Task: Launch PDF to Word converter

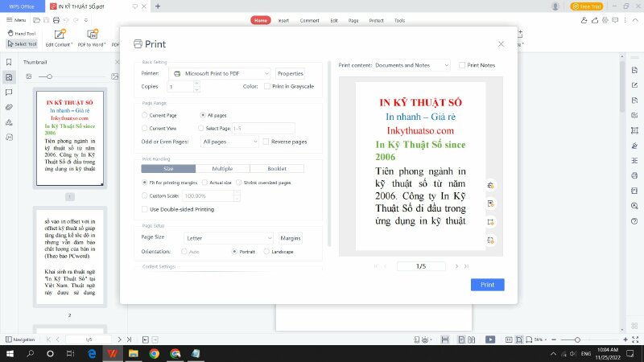Action: (x=92, y=38)
